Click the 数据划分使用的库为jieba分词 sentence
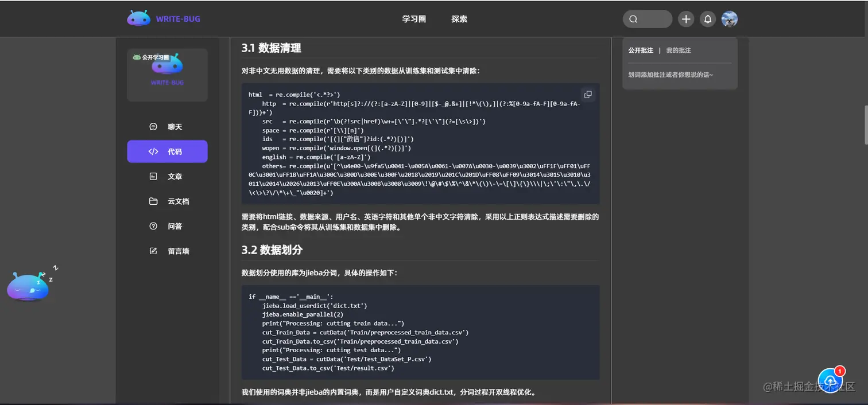868x405 pixels. click(x=319, y=273)
